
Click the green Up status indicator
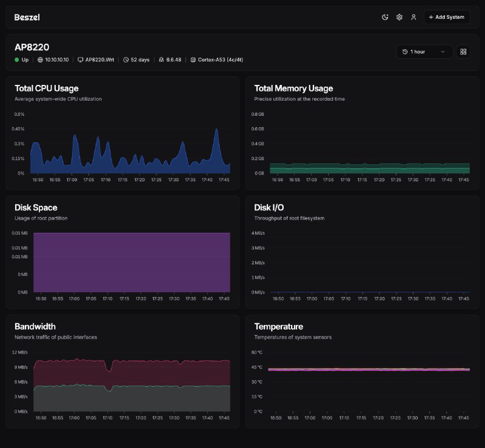(x=18, y=59)
